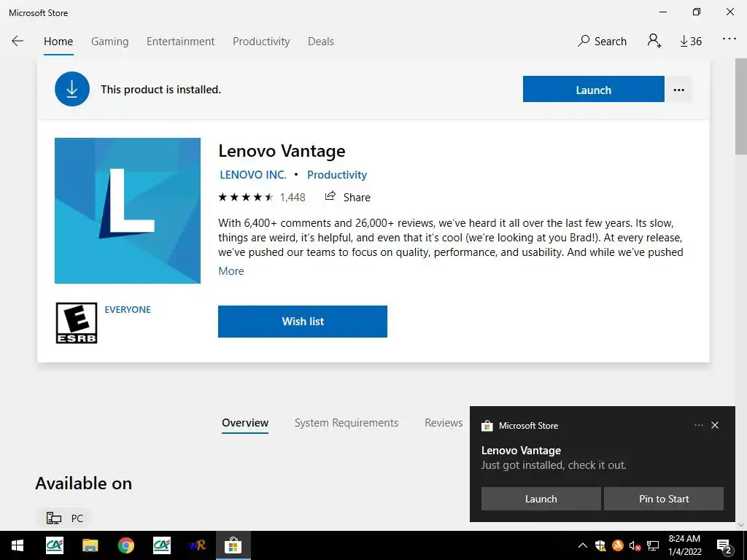The width and height of the screenshot is (747, 560).
Task: Switch to the Gaming tab
Action: click(x=109, y=42)
